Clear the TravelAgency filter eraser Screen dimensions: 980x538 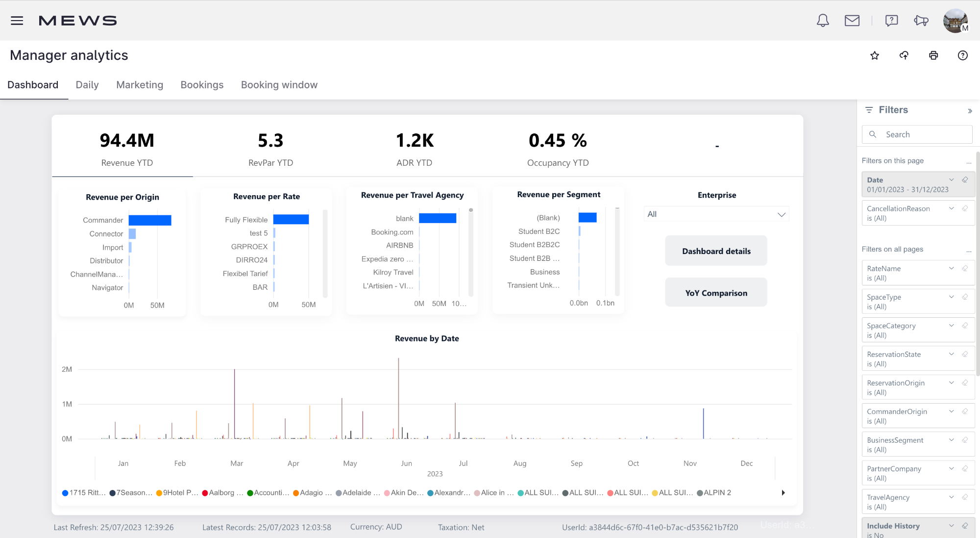pyautogui.click(x=965, y=497)
